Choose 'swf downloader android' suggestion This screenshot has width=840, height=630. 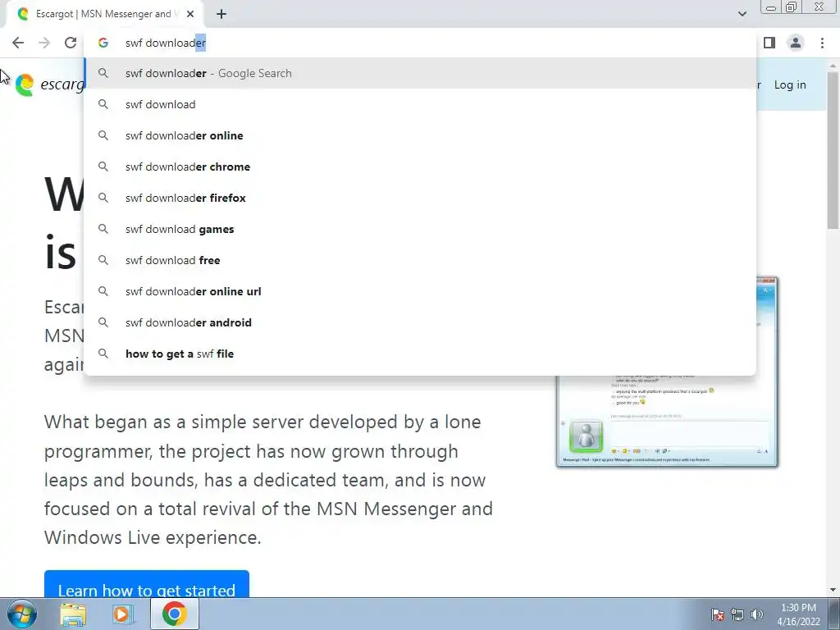(x=420, y=322)
